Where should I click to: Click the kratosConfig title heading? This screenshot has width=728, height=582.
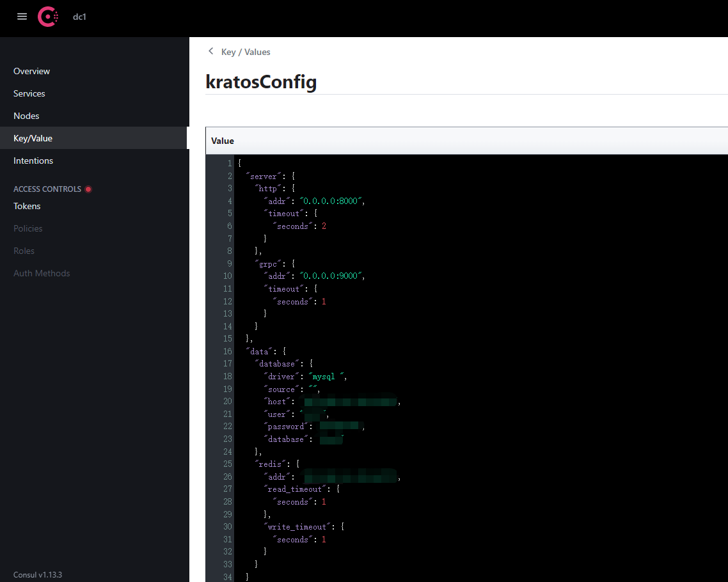click(261, 82)
